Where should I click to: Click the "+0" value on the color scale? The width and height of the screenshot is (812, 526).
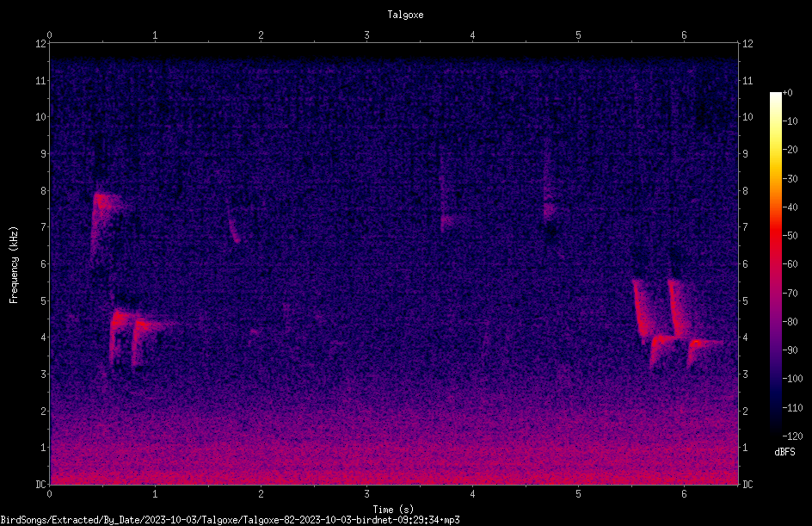787,93
